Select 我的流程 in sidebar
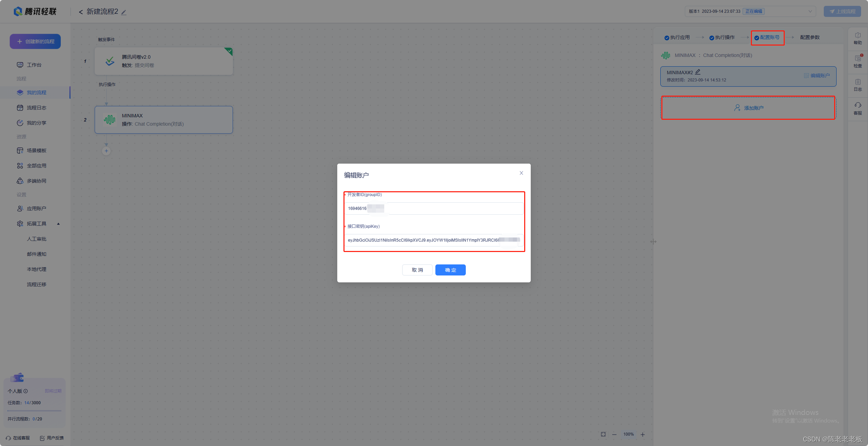Image resolution: width=868 pixels, height=446 pixels. point(35,93)
